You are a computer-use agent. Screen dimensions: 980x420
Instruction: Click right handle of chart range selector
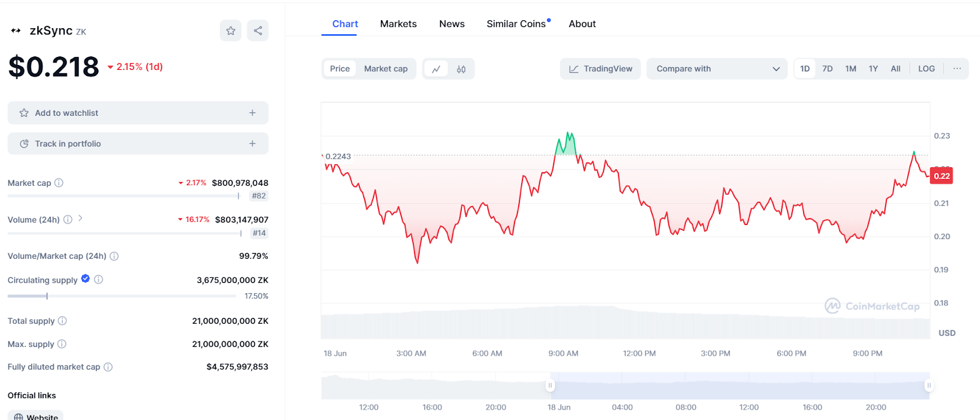tap(929, 385)
